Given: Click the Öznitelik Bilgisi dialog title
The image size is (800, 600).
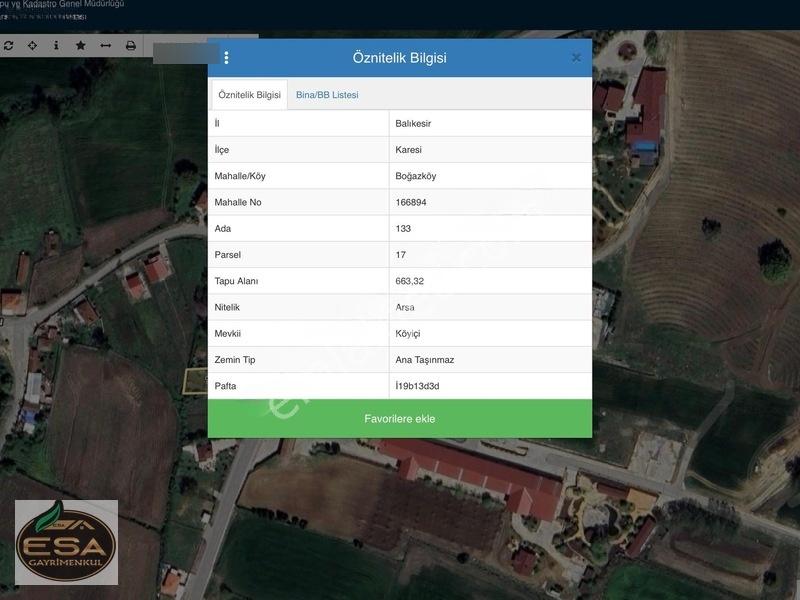Looking at the screenshot, I should [x=399, y=58].
